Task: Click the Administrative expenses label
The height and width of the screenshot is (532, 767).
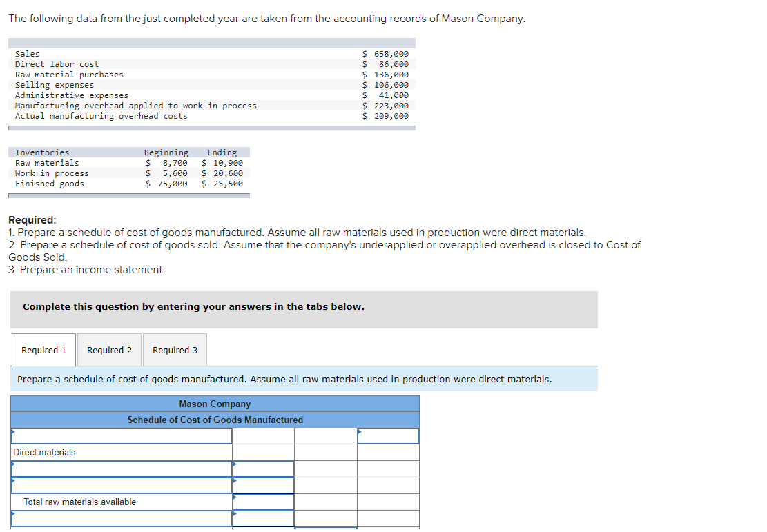Action: pos(71,95)
